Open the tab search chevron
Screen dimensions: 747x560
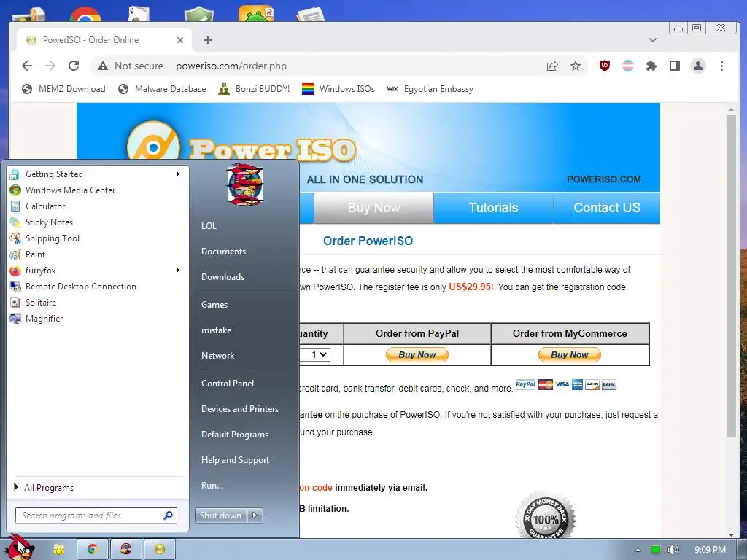tap(653, 40)
